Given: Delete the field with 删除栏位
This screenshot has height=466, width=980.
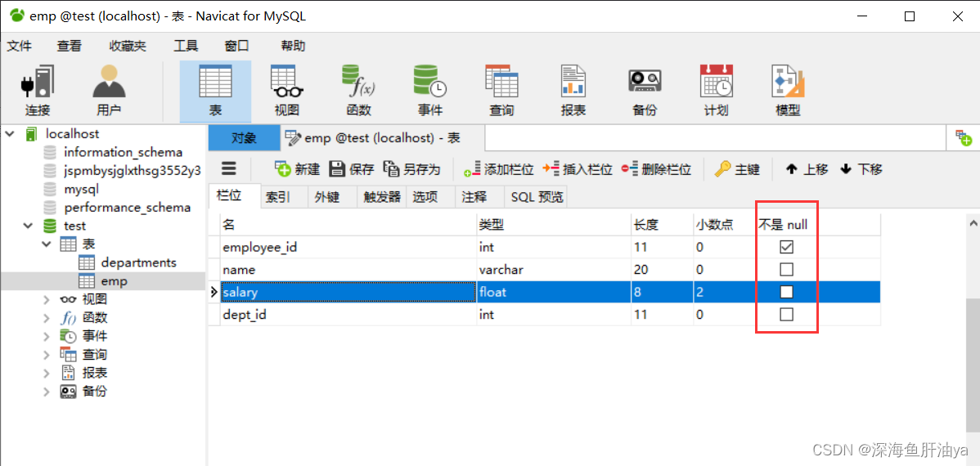Looking at the screenshot, I should (656, 168).
